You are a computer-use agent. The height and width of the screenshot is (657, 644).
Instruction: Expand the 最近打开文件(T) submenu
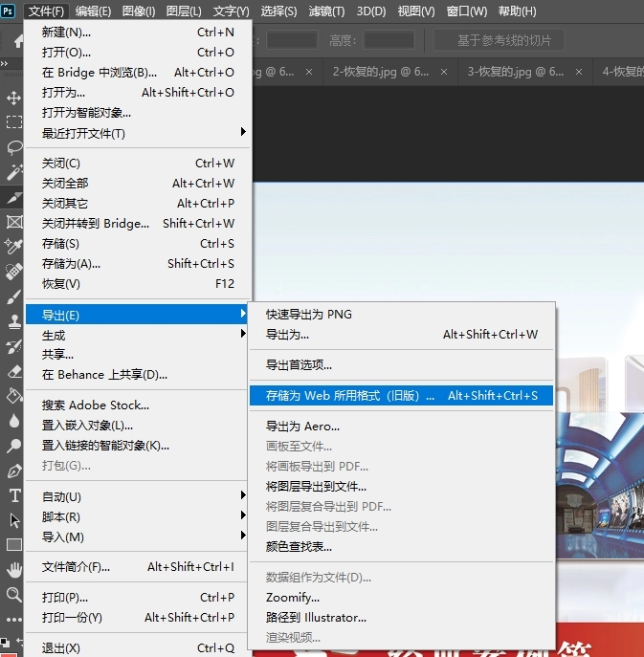(139, 133)
